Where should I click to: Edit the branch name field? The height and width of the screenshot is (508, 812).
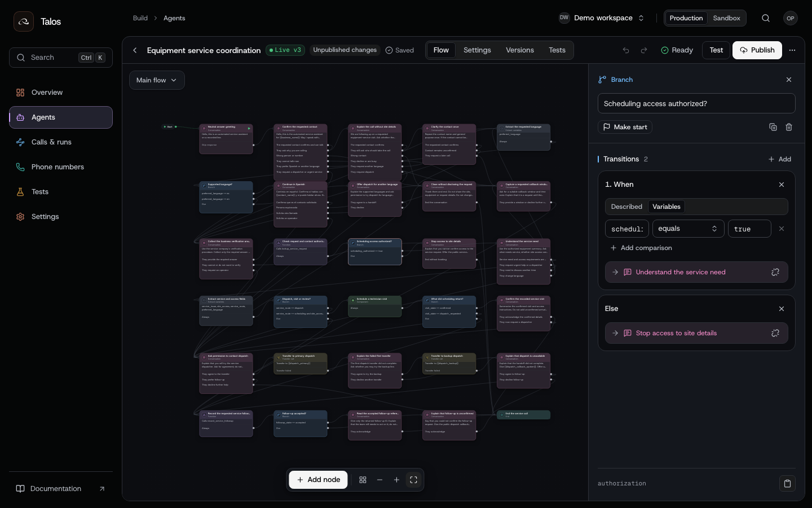[696, 103]
